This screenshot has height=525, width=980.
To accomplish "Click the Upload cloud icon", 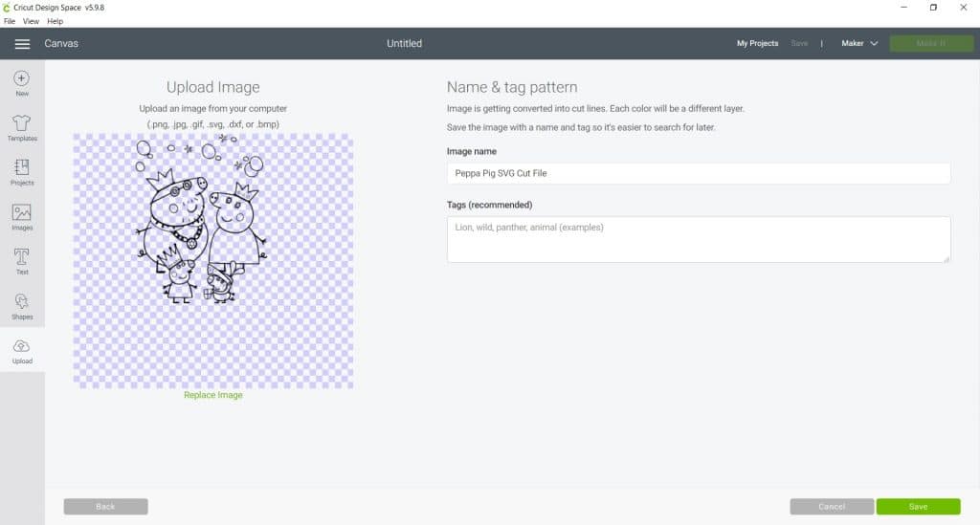I will coord(22,346).
